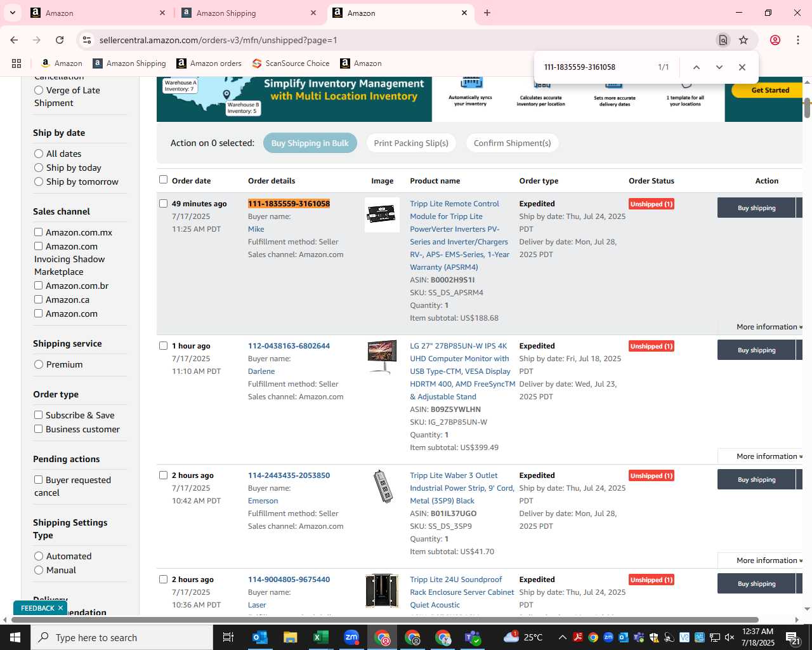Select the All dates radio option
This screenshot has width=812, height=650.
tap(39, 154)
